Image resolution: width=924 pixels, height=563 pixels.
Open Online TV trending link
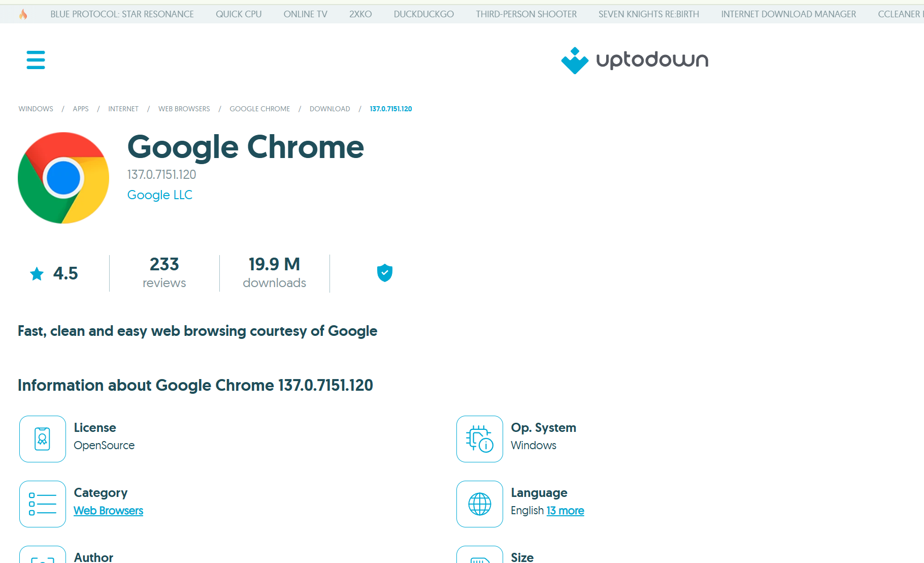(306, 14)
